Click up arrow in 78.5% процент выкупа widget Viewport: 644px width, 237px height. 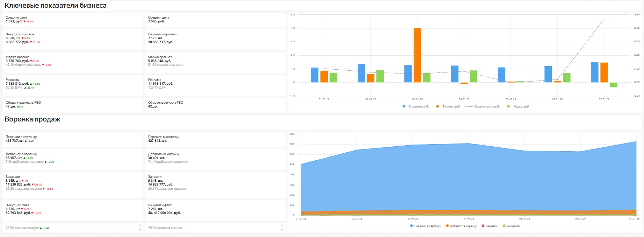140,225
